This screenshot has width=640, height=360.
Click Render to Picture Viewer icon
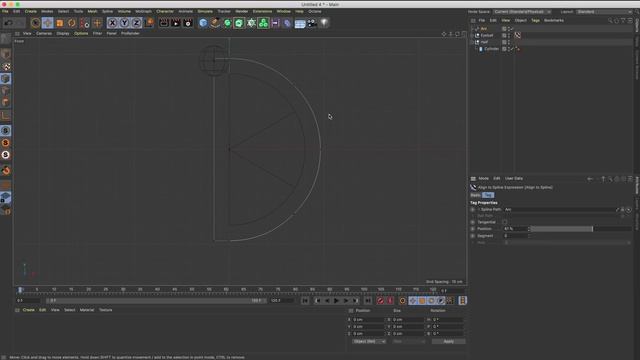tap(176, 23)
